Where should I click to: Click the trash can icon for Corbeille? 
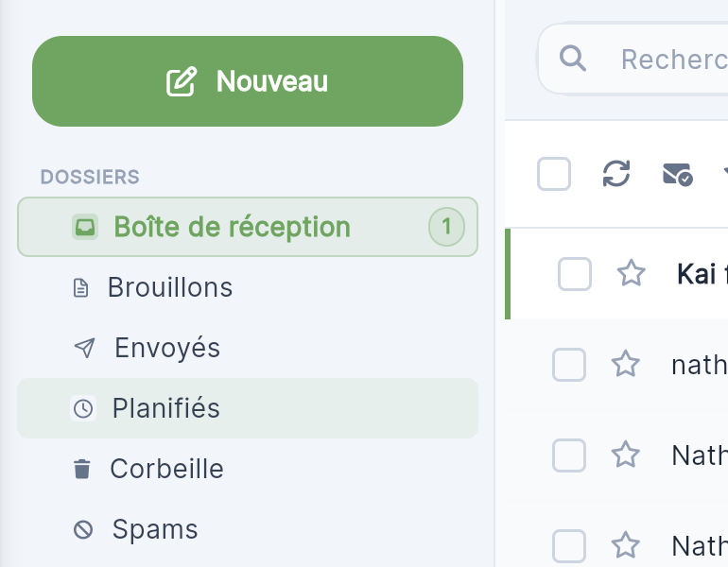(82, 469)
